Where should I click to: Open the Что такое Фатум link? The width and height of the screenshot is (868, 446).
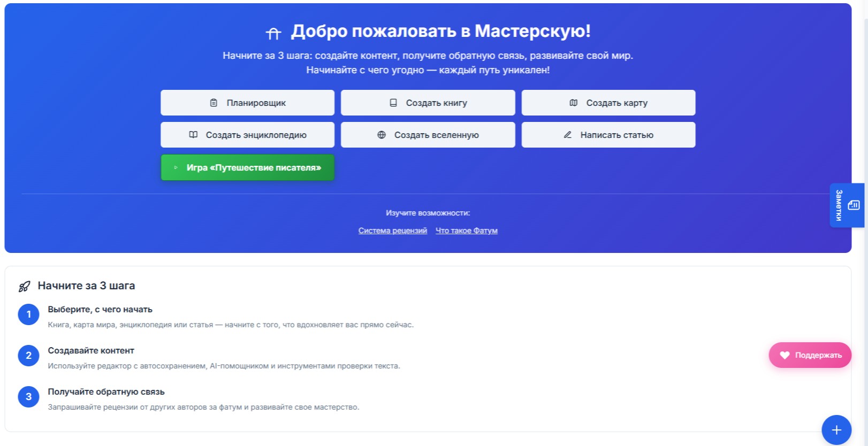467,230
